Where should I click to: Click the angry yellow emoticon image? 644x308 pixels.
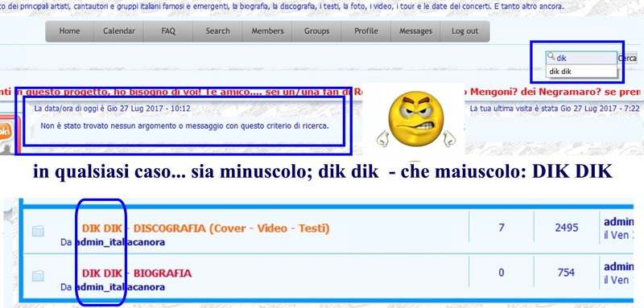tap(415, 119)
